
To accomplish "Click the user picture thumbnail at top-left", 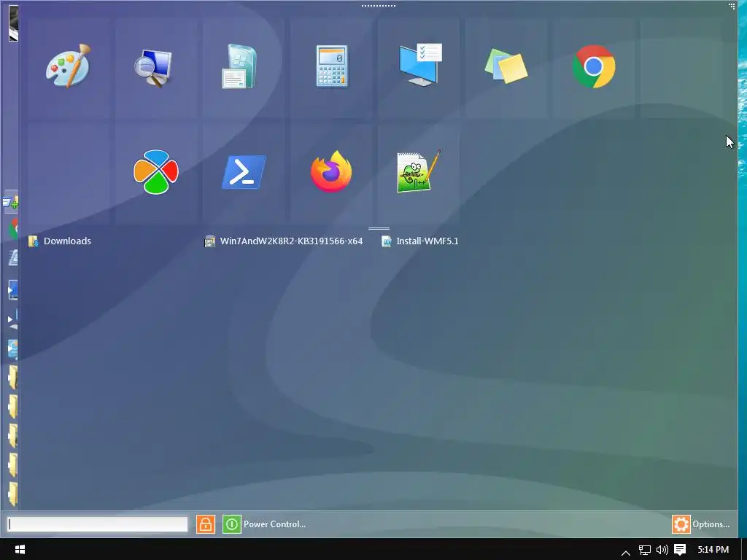I will pos(13,23).
